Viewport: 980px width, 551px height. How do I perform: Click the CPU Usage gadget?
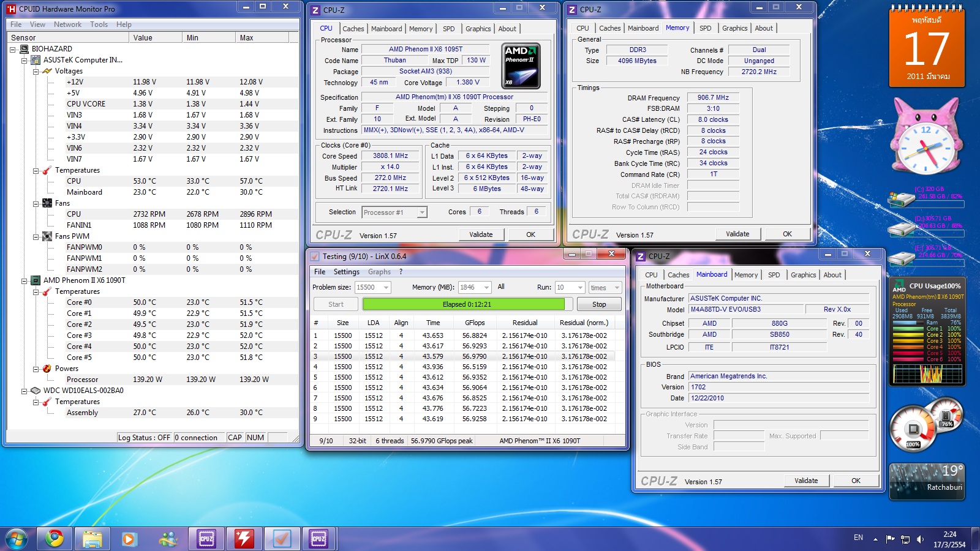tap(927, 332)
